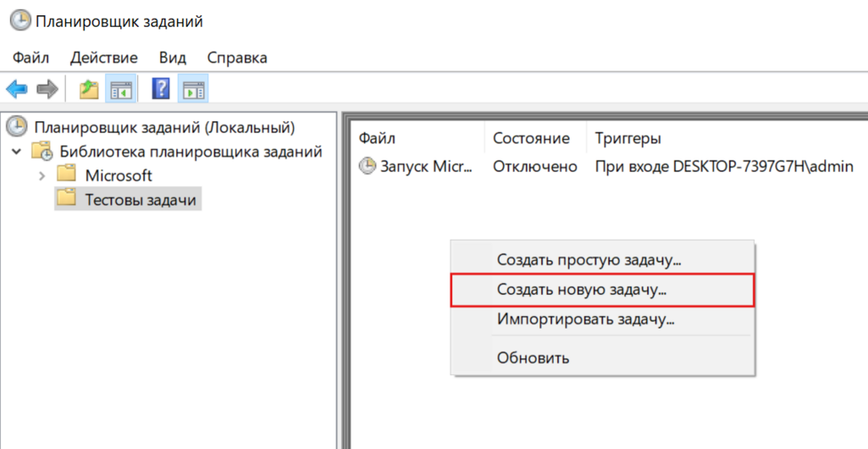
Task: Toggle the console tree pane toolbar icon
Action: [x=120, y=89]
